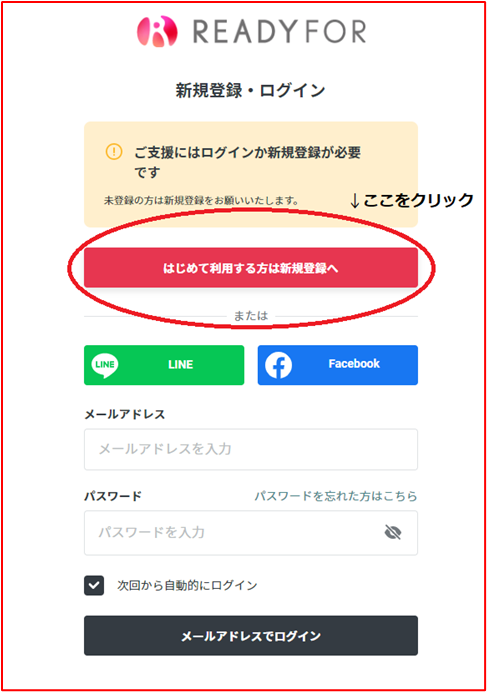Click the LINE speech bubble icon
The height and width of the screenshot is (692, 487).
pos(105,365)
